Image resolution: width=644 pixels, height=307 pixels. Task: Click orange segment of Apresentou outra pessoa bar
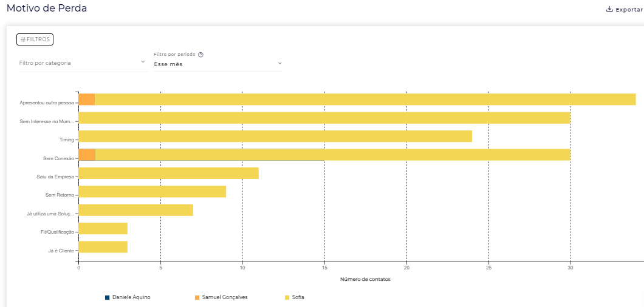click(x=86, y=100)
